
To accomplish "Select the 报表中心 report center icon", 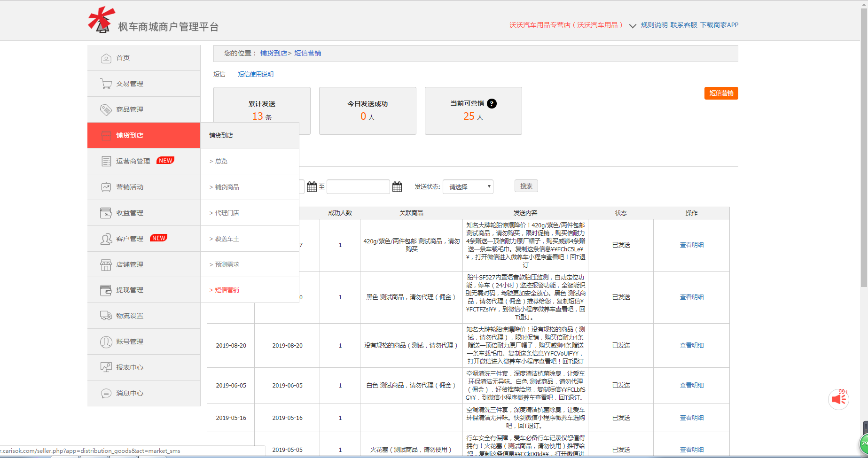I will pyautogui.click(x=106, y=367).
